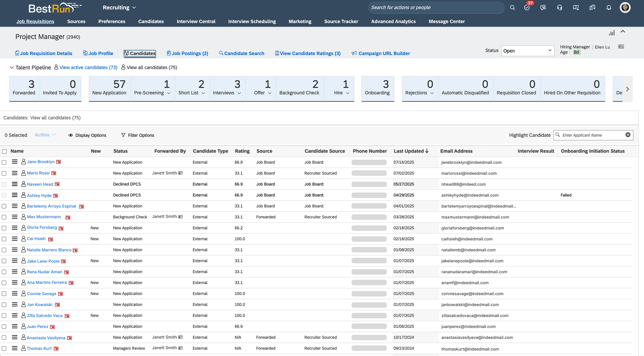Viewport: 644px width, 356px height.
Task: Click the headset support icon in header
Action: tap(560, 8)
